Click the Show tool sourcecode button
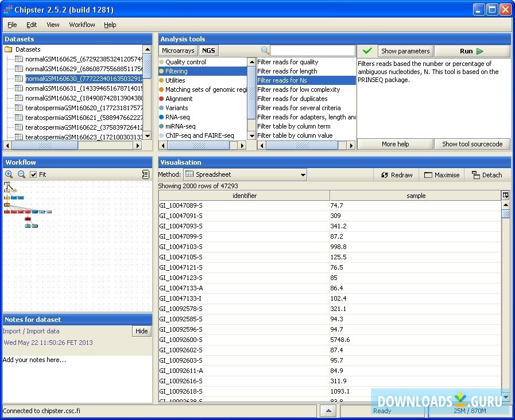515x420 pixels. 472,144
